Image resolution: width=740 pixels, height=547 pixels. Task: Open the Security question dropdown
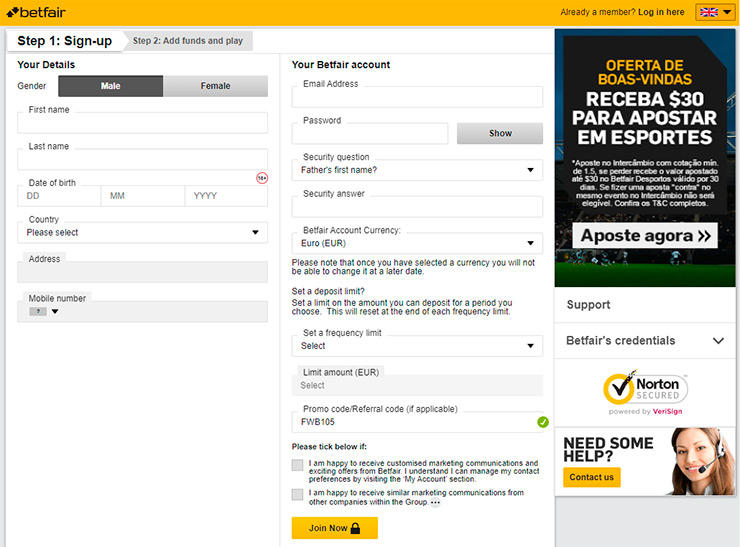[417, 170]
